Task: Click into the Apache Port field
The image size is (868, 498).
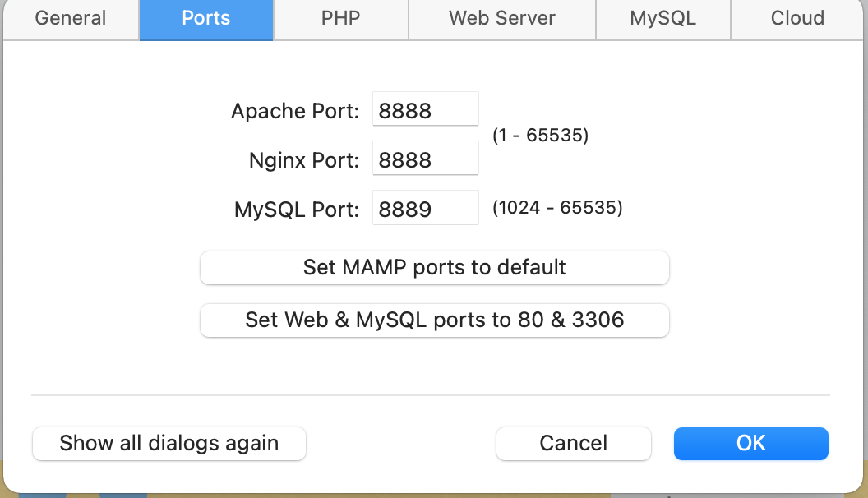Action: coord(425,110)
